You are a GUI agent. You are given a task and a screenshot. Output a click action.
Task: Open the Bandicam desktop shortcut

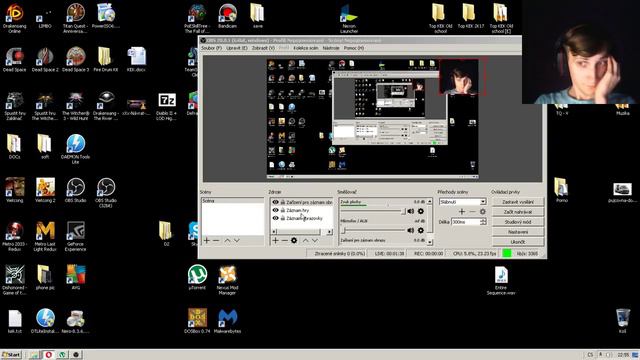click(227, 16)
